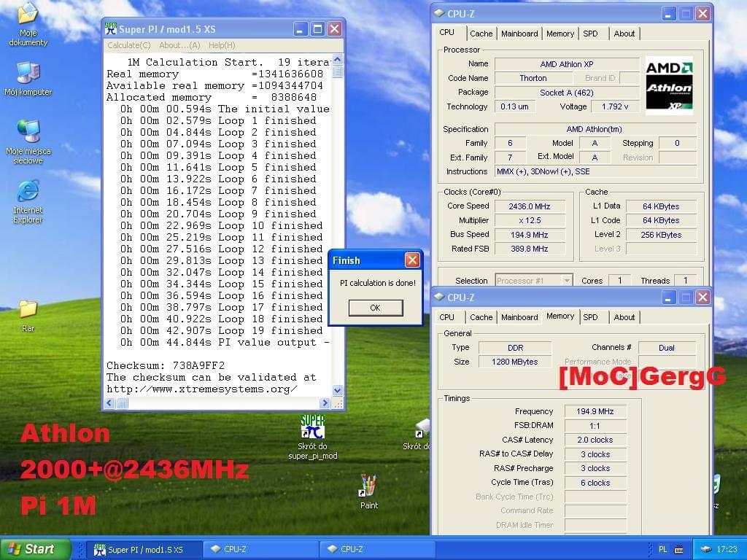Image resolution: width=747 pixels, height=560 pixels.
Task: Click the Checksum: 738A9FF2 line
Action: click(x=166, y=366)
